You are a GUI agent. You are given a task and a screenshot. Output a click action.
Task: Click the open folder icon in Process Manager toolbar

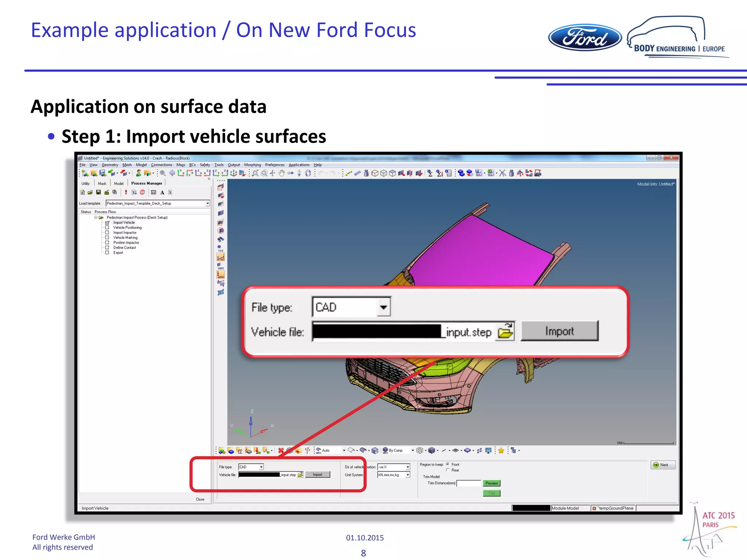click(x=90, y=192)
